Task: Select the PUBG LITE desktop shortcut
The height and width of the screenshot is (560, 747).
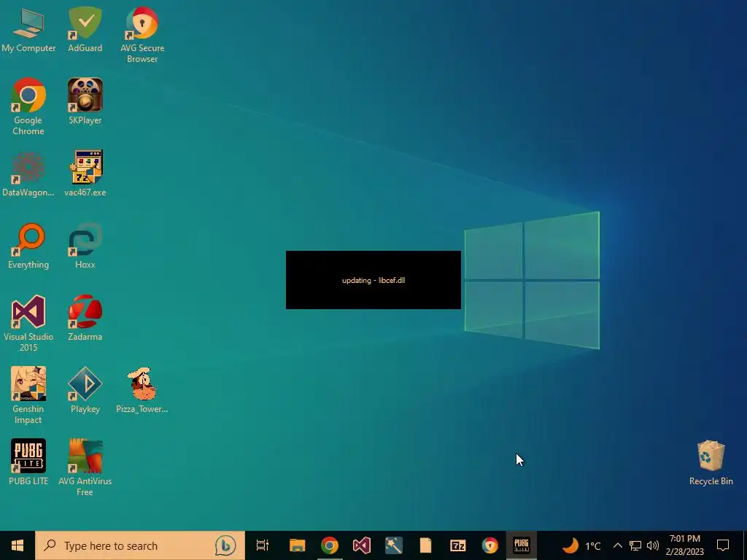Action: coord(28,462)
